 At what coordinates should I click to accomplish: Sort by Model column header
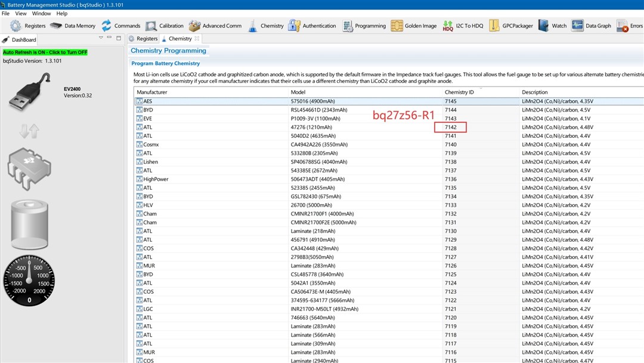365,92
